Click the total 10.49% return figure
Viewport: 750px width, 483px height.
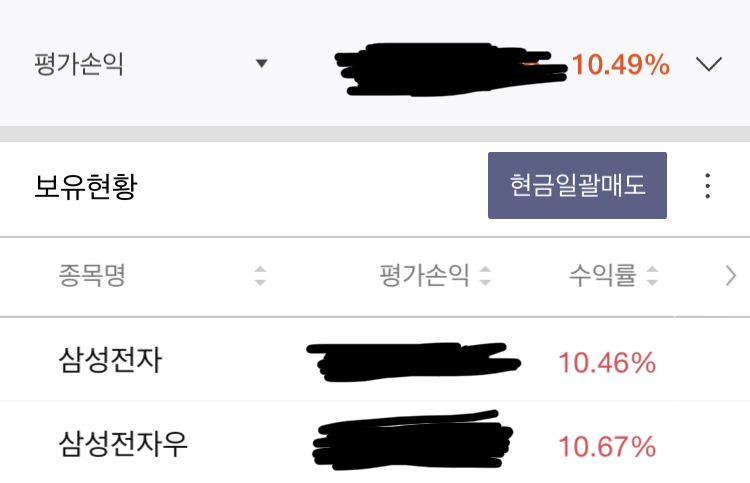620,66
